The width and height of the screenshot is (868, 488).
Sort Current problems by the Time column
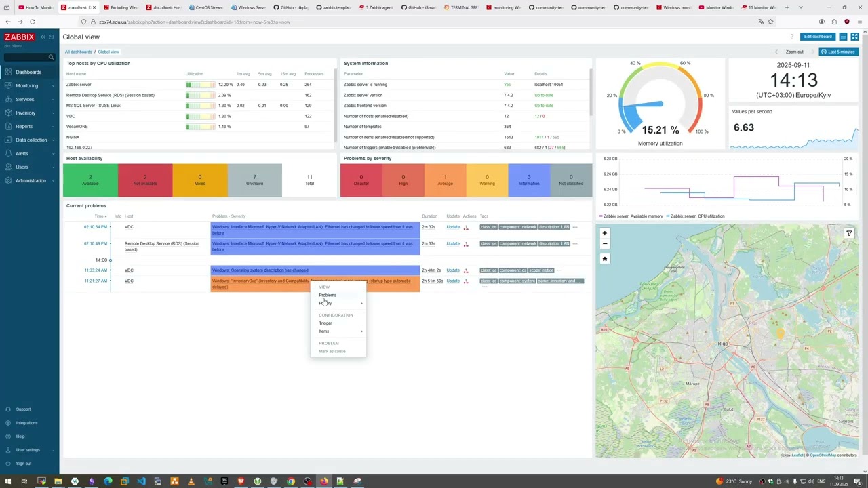pyautogui.click(x=100, y=216)
